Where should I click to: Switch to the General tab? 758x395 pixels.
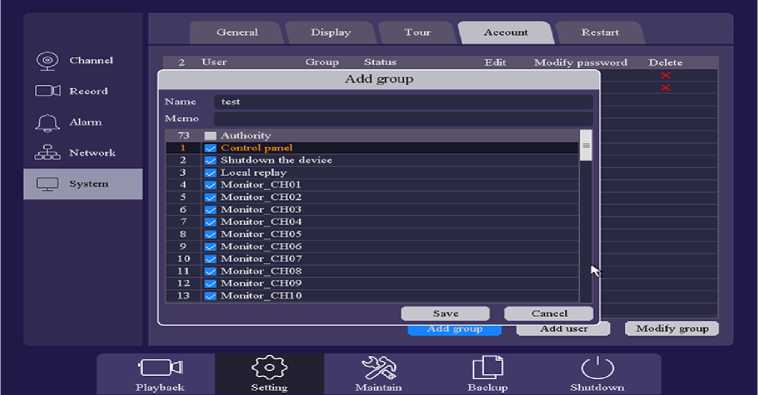237,33
